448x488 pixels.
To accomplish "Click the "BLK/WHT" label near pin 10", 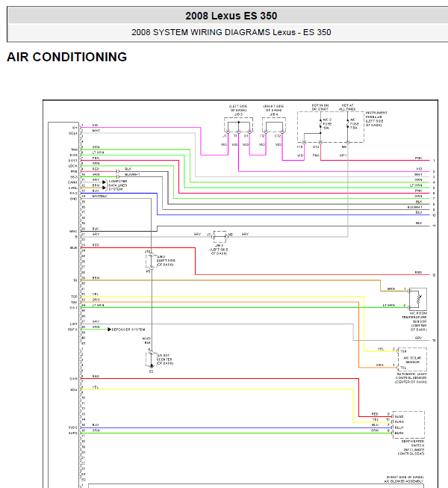I will pyautogui.click(x=132, y=174).
